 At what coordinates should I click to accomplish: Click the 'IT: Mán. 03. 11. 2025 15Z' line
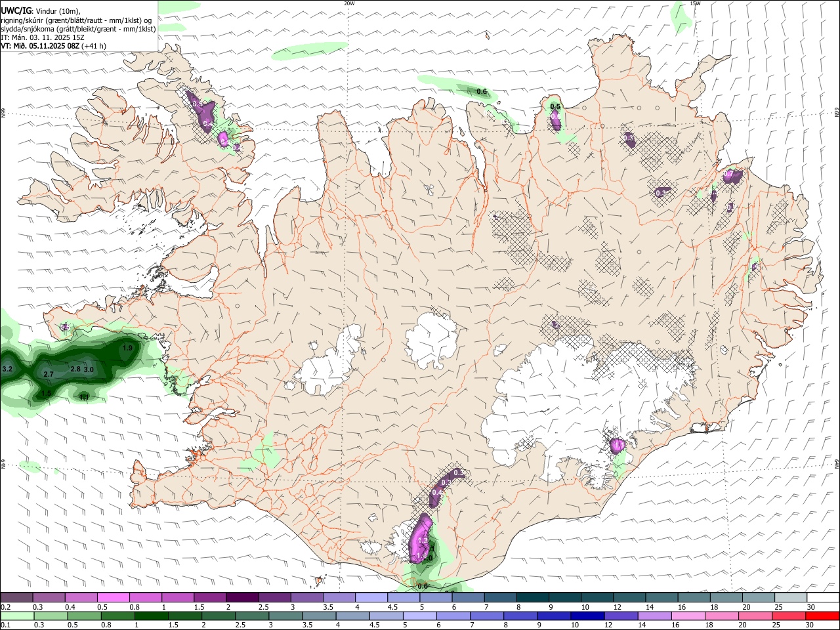(x=43, y=37)
